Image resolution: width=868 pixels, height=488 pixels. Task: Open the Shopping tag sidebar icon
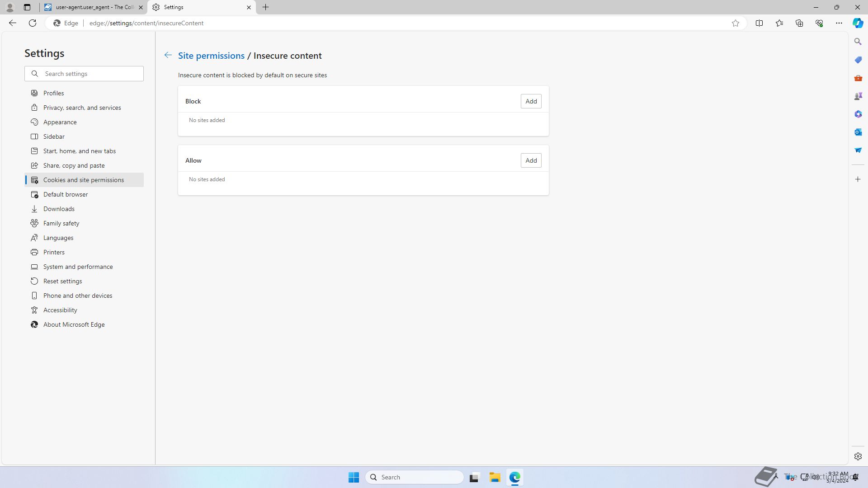pyautogui.click(x=858, y=60)
